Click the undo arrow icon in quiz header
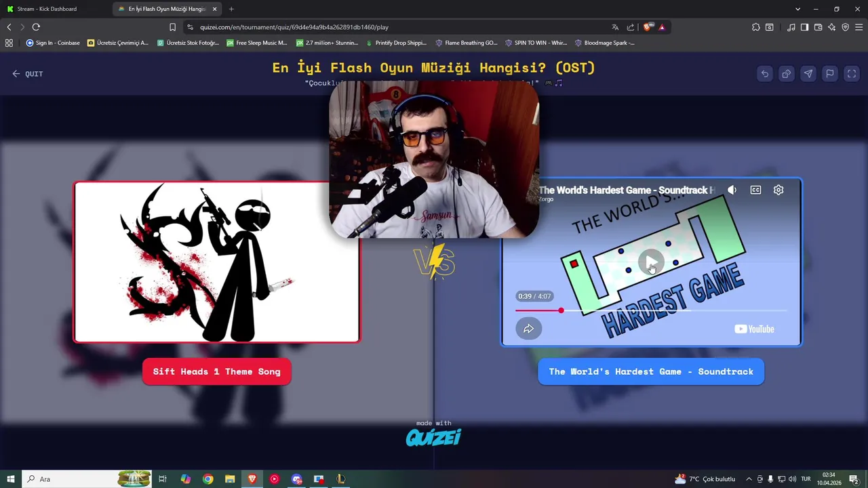The height and width of the screenshot is (488, 868). (765, 74)
